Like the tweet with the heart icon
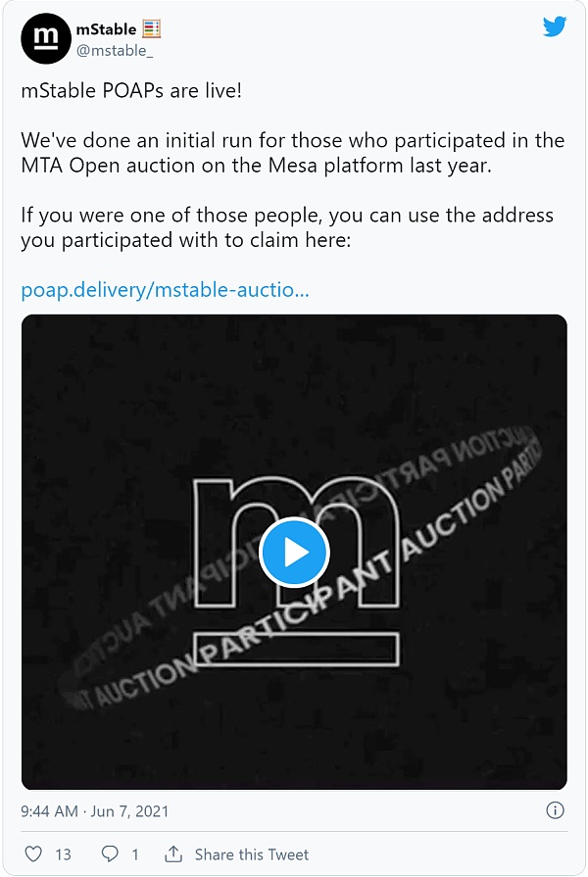Viewport: 588px width, 877px height. [33, 854]
